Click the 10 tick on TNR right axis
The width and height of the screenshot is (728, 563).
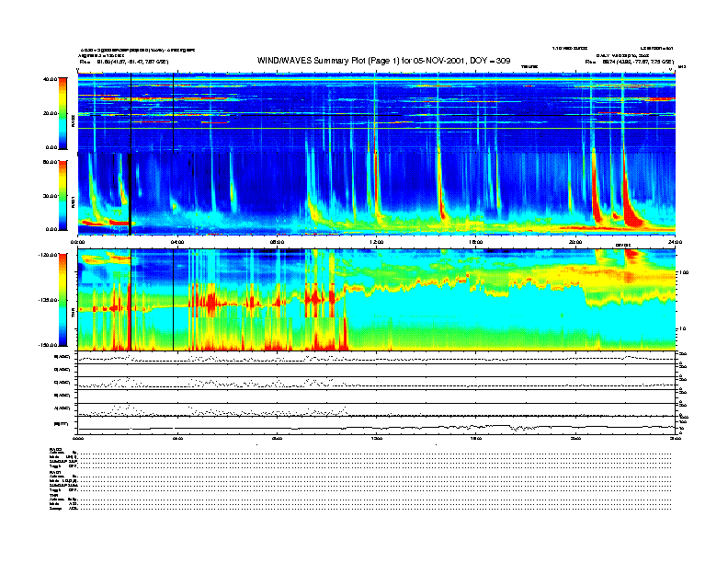click(684, 329)
